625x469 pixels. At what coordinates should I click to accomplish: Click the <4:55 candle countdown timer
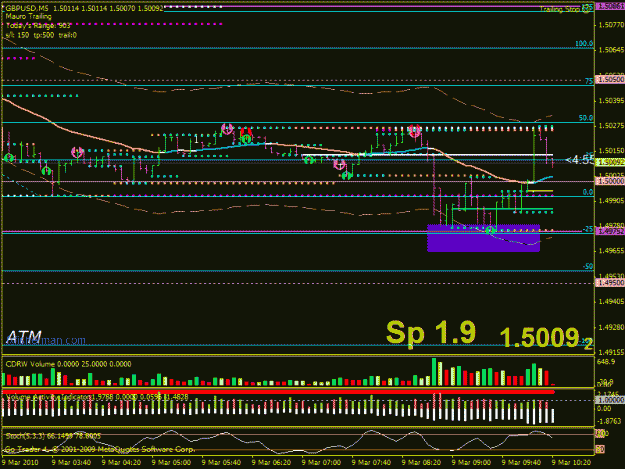pyautogui.click(x=580, y=160)
